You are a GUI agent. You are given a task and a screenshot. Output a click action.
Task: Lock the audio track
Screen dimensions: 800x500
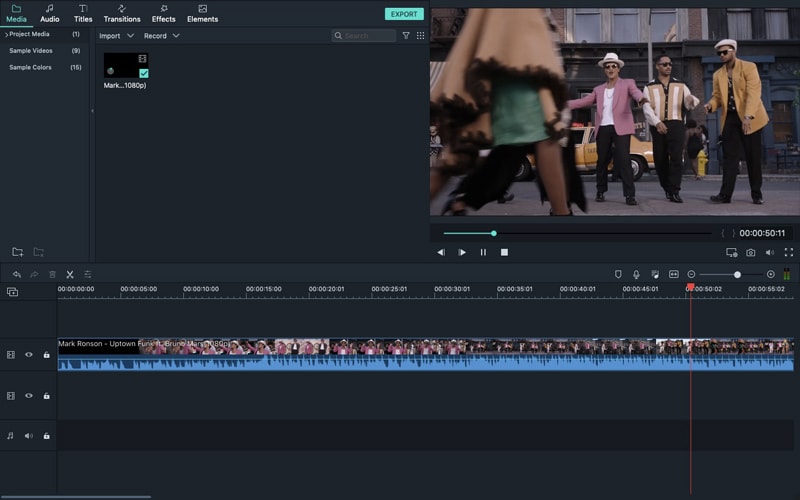click(x=46, y=436)
